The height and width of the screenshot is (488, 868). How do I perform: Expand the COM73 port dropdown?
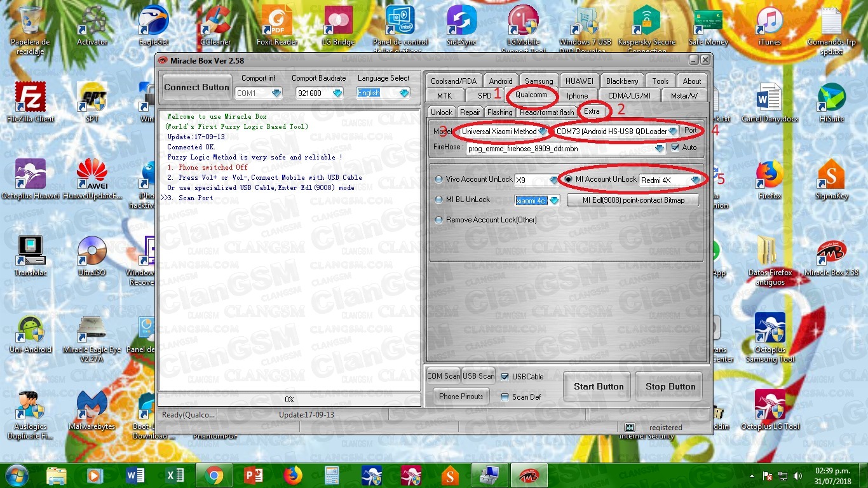pos(672,132)
